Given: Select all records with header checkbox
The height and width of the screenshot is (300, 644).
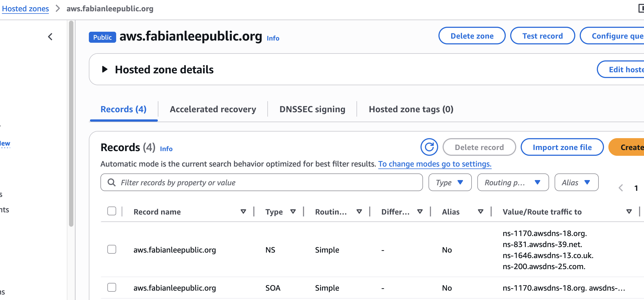Looking at the screenshot, I should (112, 211).
